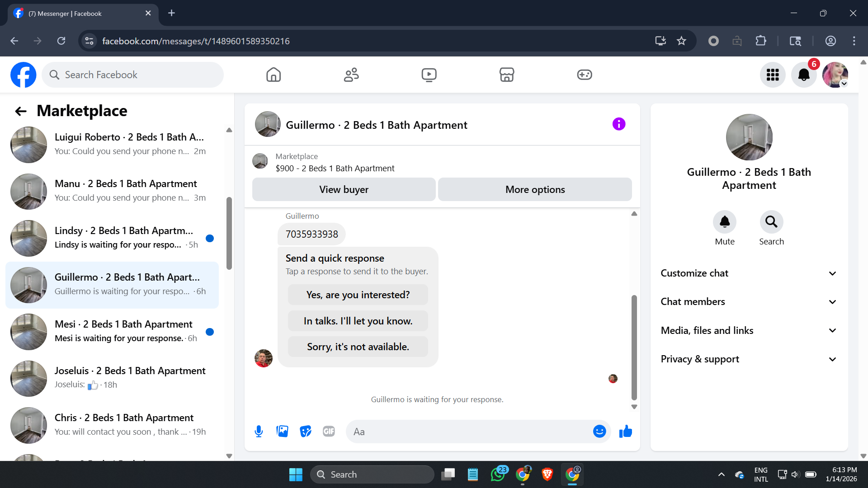Image resolution: width=868 pixels, height=488 pixels.
Task: Attach a photo using the image icon
Action: [x=282, y=432]
